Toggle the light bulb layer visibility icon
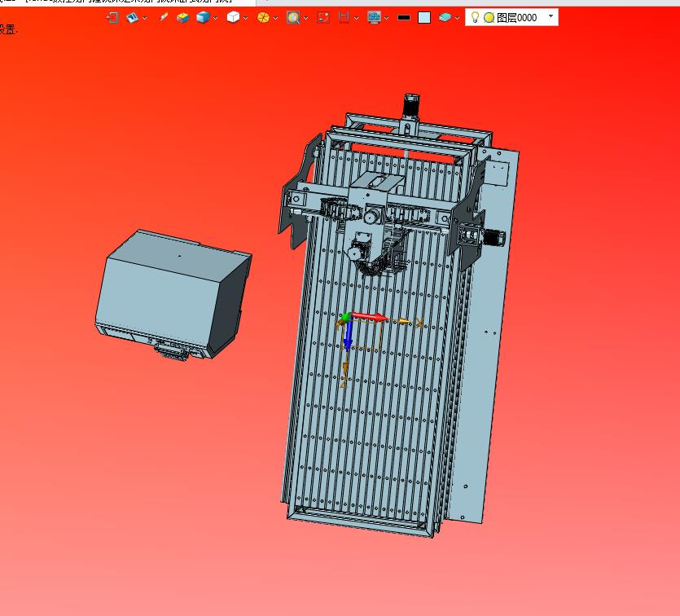This screenshot has height=616, width=680. click(x=475, y=17)
